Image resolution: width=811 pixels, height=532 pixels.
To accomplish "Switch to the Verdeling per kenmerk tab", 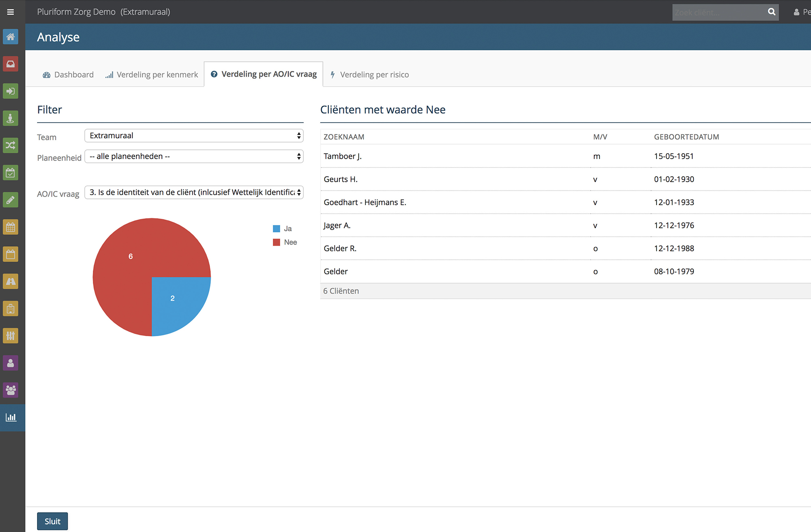I will coord(152,75).
